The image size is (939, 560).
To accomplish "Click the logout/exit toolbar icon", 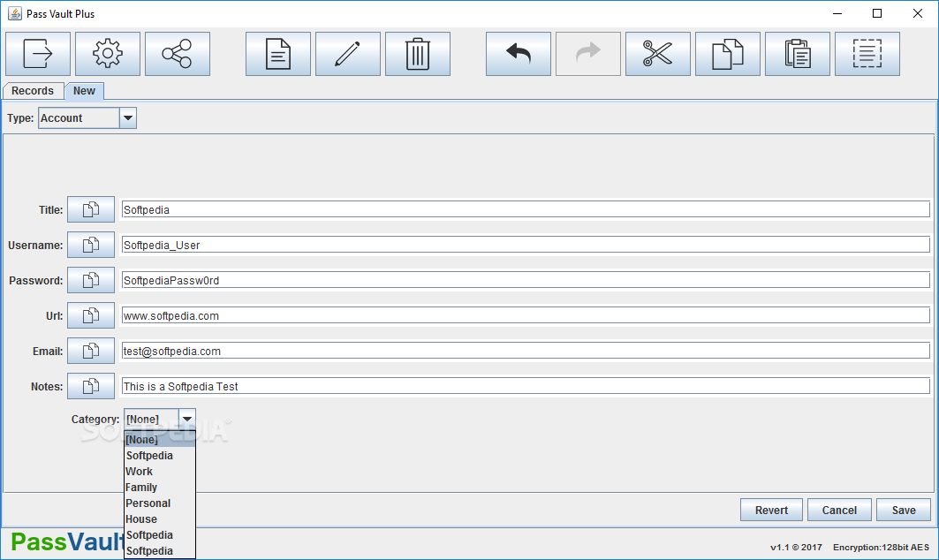I will point(38,54).
